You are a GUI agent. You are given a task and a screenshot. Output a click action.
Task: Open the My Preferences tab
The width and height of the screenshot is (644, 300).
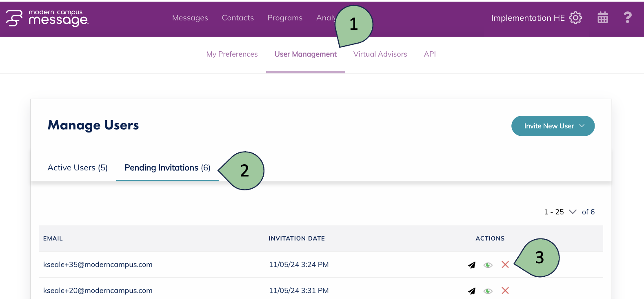[x=232, y=54]
